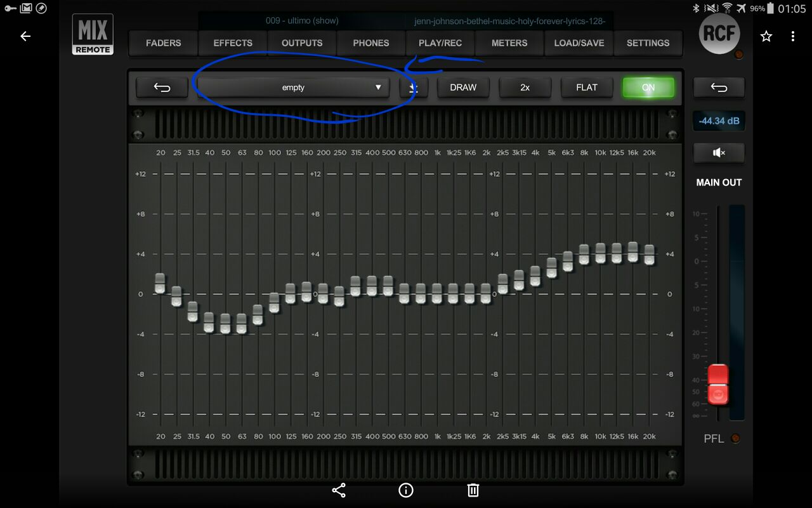Select the 16k EQ slider handle

[x=632, y=251]
